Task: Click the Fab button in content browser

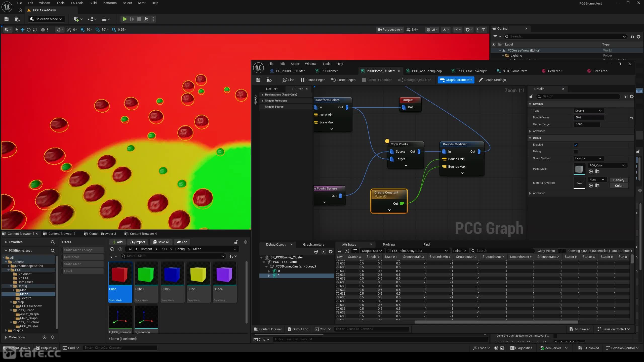Action: point(182,242)
